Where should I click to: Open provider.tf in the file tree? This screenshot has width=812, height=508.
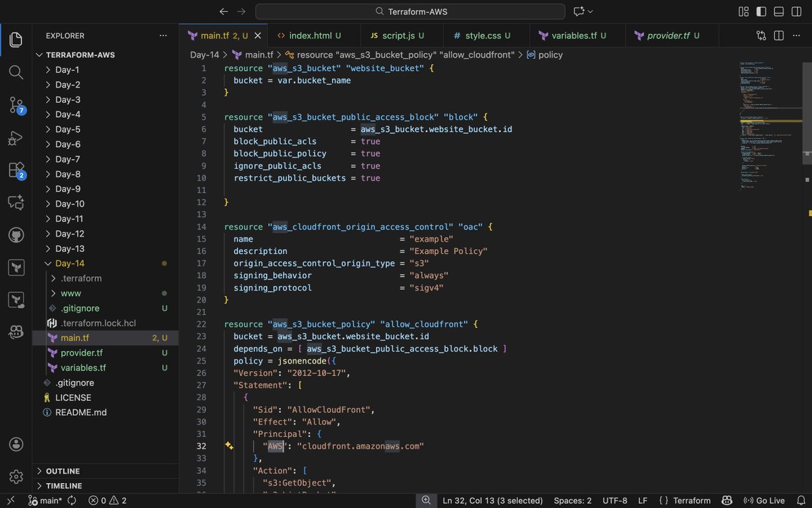pyautogui.click(x=81, y=353)
